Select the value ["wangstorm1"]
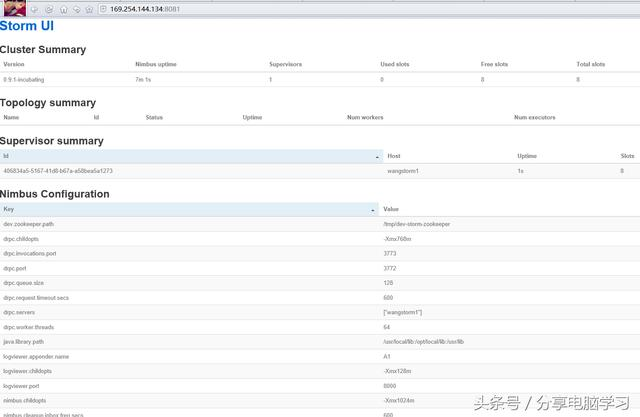This screenshot has height=417, width=640. click(x=402, y=312)
